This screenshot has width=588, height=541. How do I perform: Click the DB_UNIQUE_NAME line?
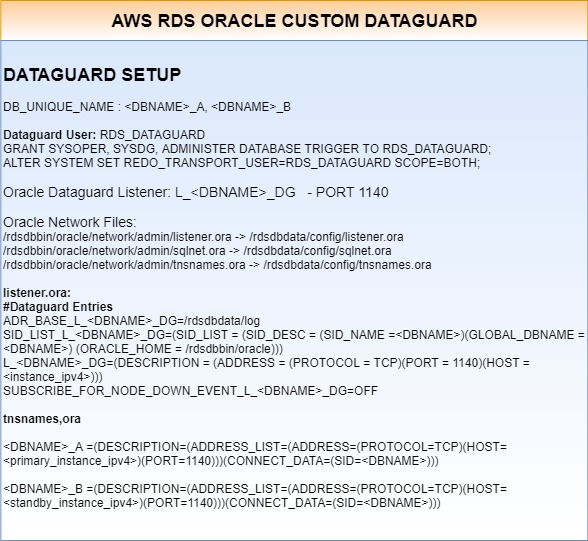pyautogui.click(x=147, y=107)
